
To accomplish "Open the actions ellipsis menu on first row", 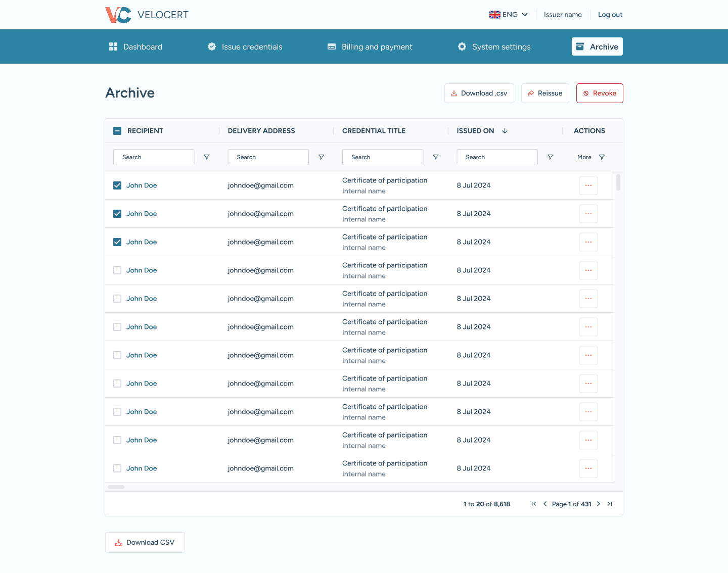I will (x=588, y=185).
